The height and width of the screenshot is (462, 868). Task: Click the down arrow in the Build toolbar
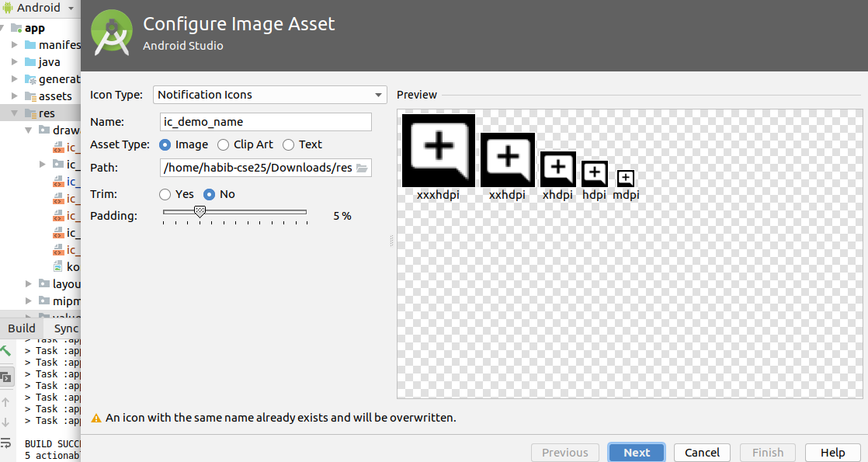coord(6,422)
